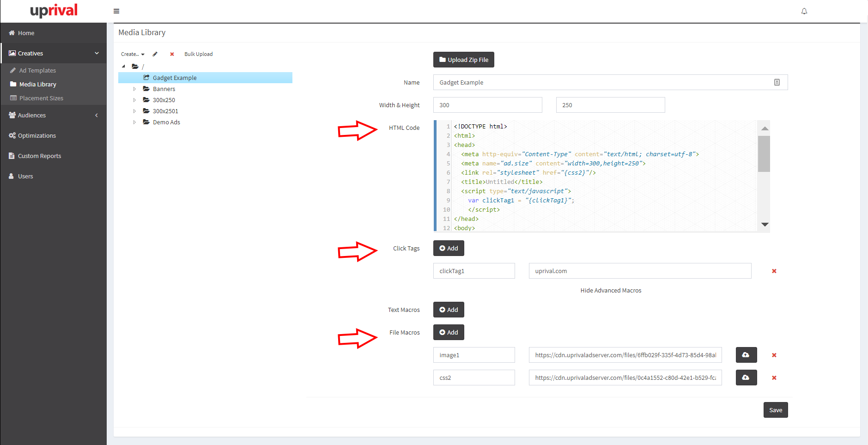
Task: Open the notifications bell
Action: coord(804,11)
